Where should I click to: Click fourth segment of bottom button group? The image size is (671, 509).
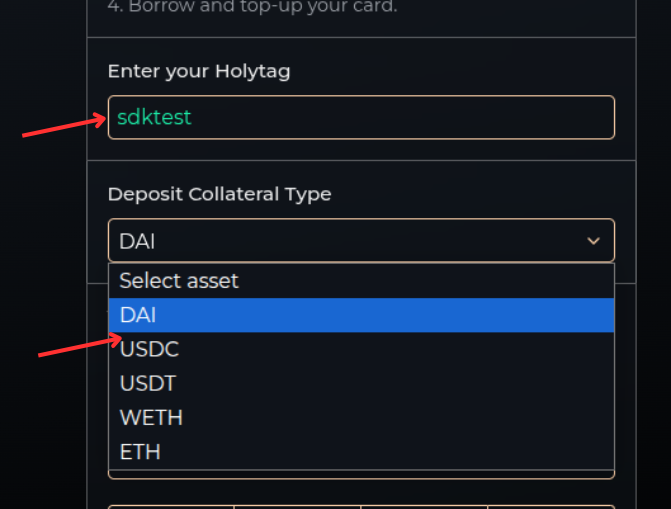[551, 507]
